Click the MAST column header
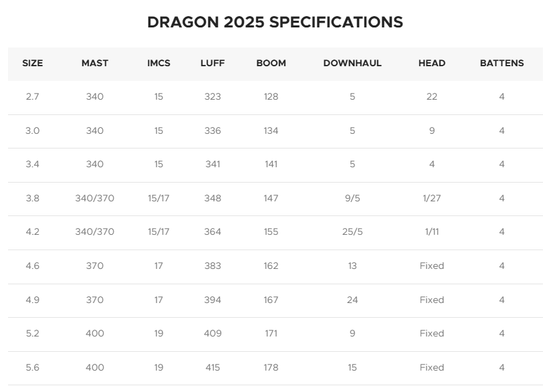557x392 pixels. [95, 64]
